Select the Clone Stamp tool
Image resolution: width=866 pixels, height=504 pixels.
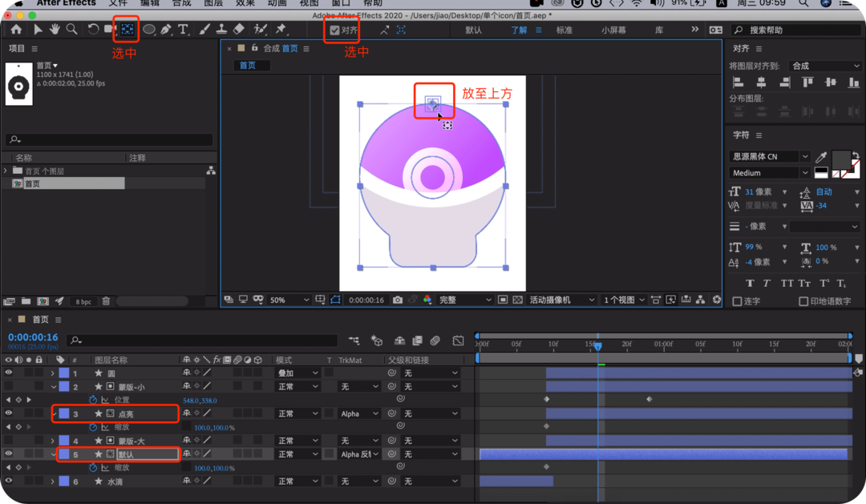pyautogui.click(x=221, y=30)
